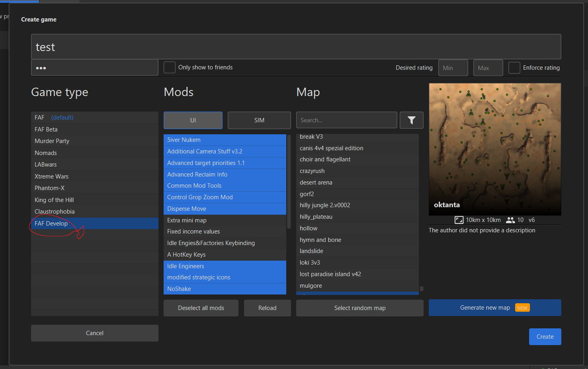Select Phantom-X game type

point(95,188)
